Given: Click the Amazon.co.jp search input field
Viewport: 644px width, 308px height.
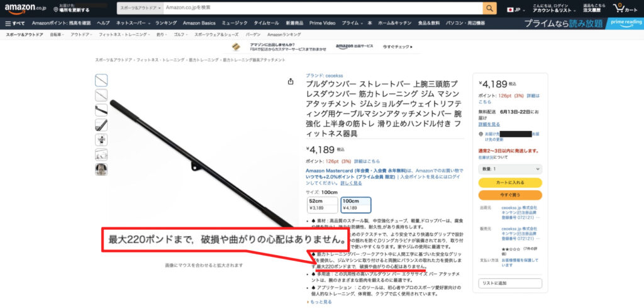Looking at the screenshot, I should click(323, 8).
